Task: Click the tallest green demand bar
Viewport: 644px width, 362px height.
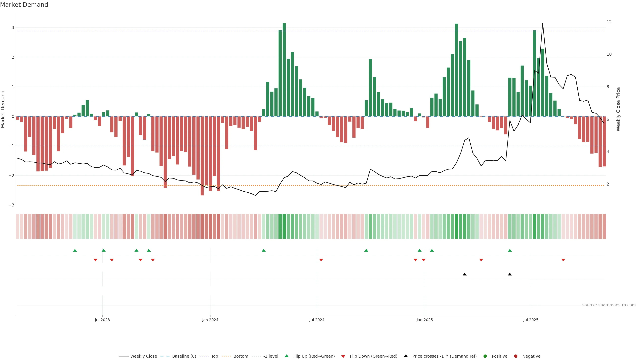Action: [284, 70]
